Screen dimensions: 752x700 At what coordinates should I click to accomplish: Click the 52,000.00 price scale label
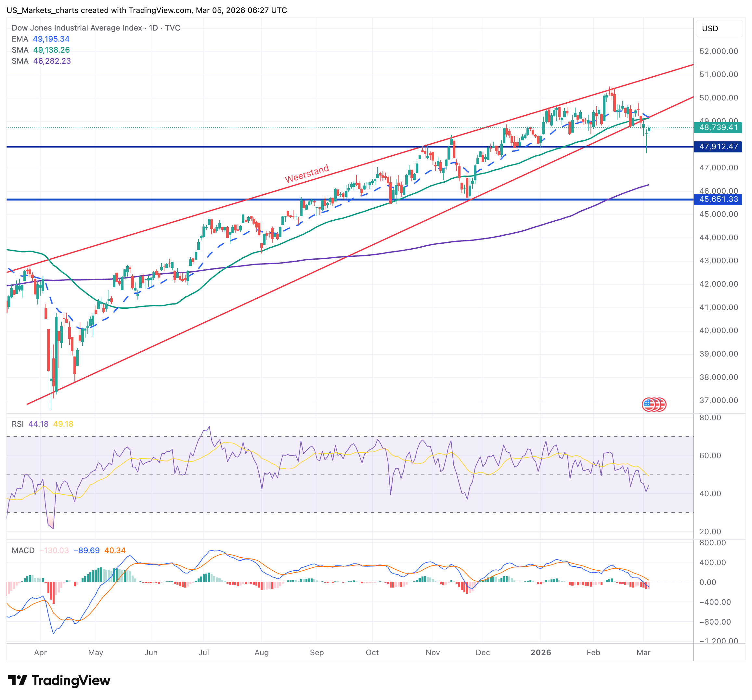(x=718, y=51)
